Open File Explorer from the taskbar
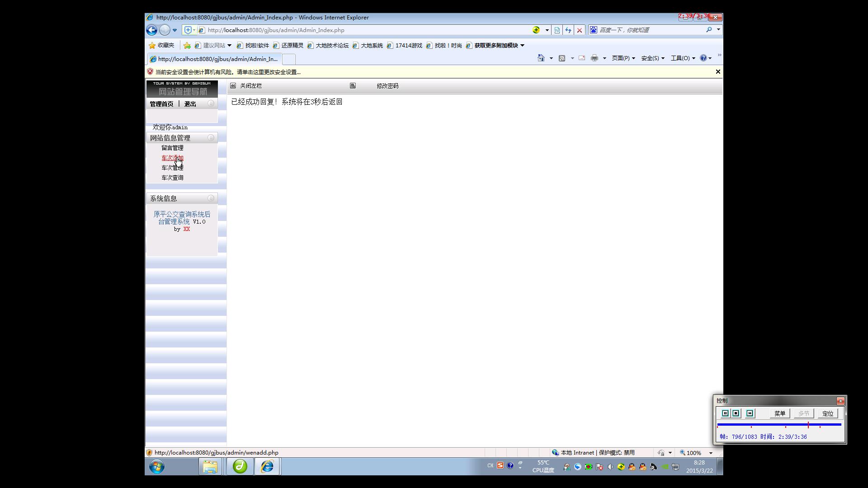Screen dimensions: 868x488 210,466
